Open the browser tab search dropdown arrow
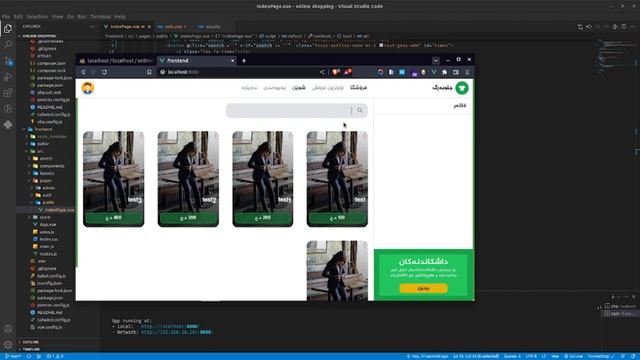This screenshot has height=360, width=640. coord(436,60)
